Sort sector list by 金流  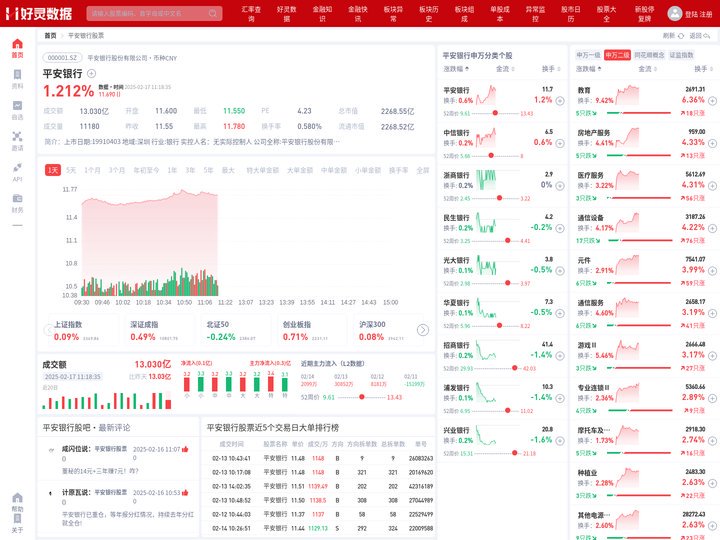click(x=647, y=69)
